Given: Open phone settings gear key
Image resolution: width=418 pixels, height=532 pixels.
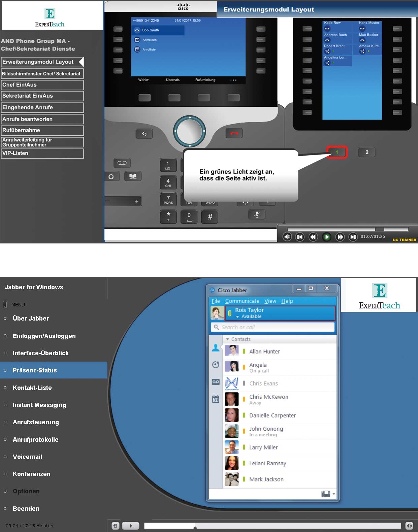Looking at the screenshot, I should point(111,176).
